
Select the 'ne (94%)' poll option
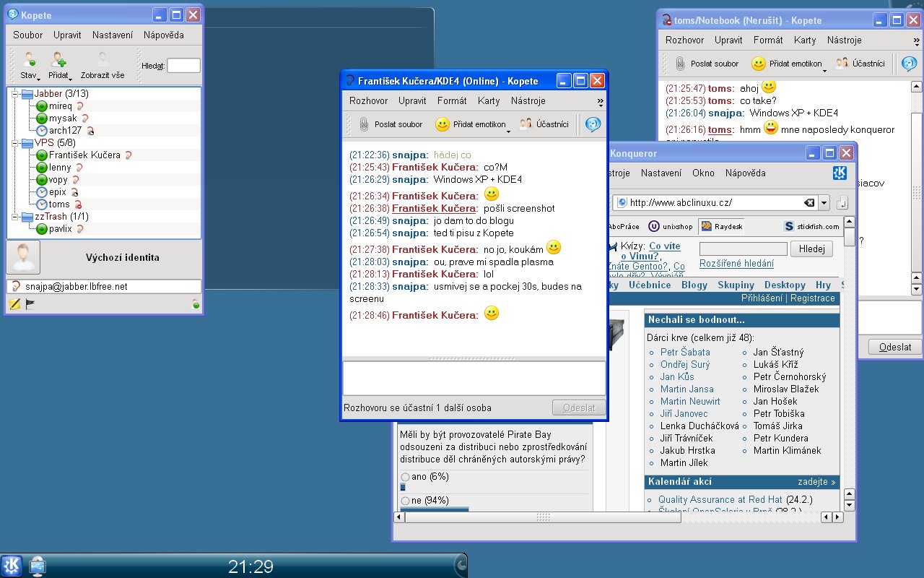(405, 501)
